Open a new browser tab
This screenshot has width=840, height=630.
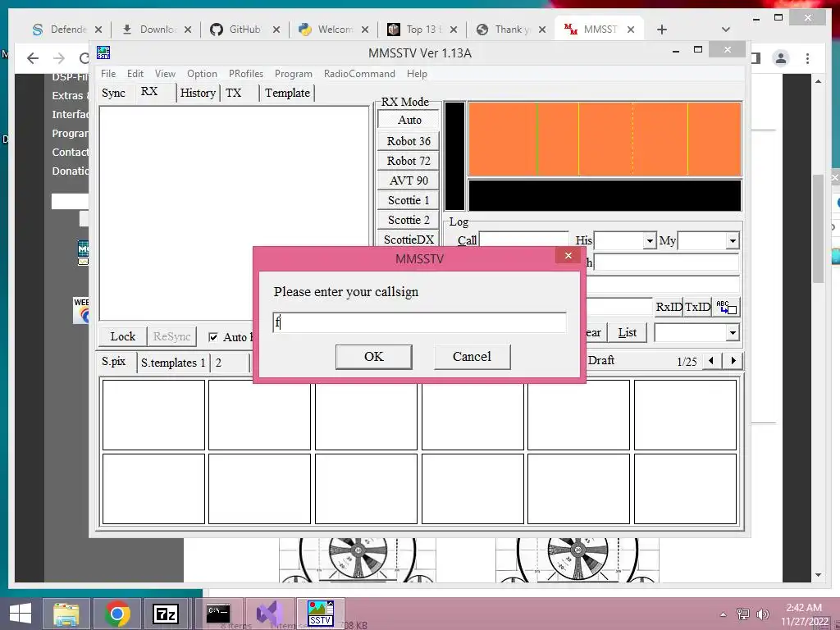coord(662,30)
